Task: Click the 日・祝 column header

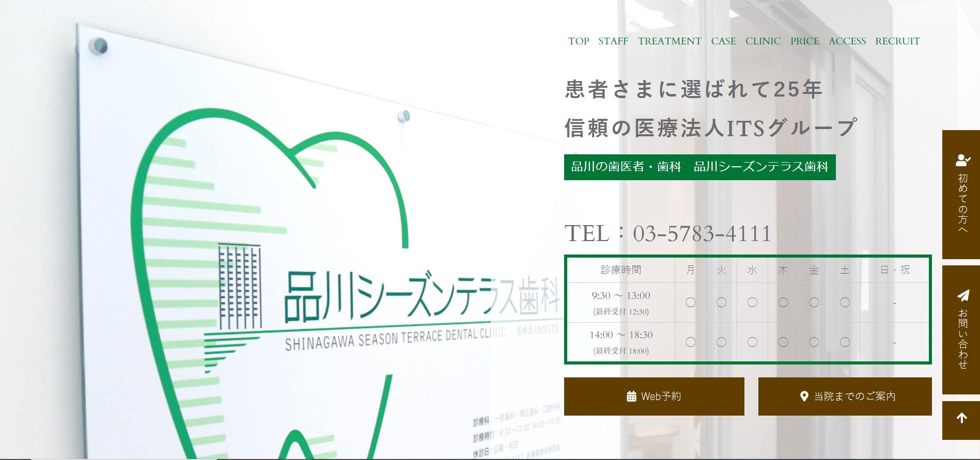Action: [895, 270]
